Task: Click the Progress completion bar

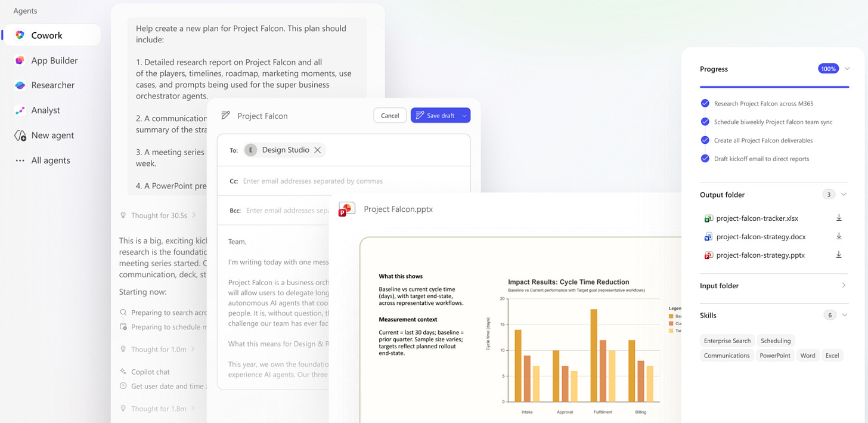Action: click(x=774, y=87)
